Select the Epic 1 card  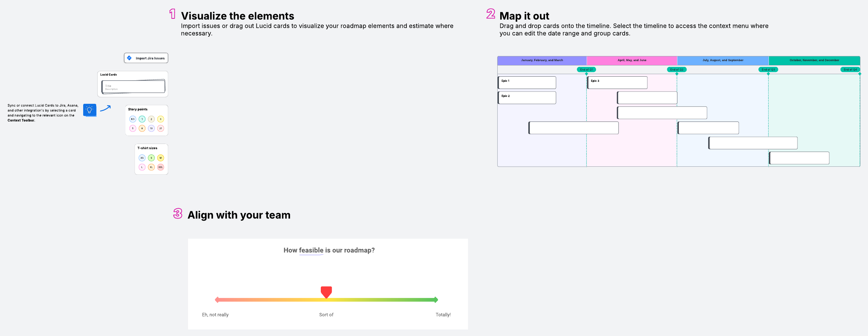pyautogui.click(x=527, y=82)
